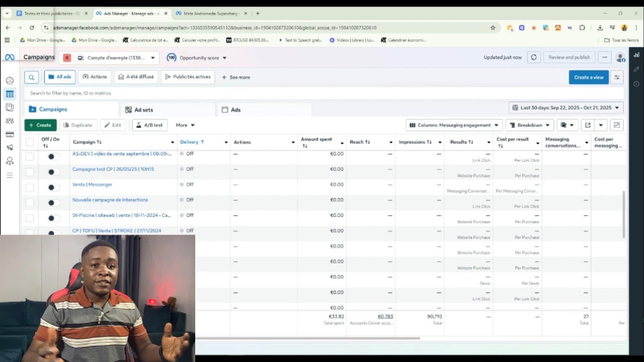This screenshot has width=644, height=362.
Task: Open the ads reporting document icon in sidebar
Action: tap(10, 107)
